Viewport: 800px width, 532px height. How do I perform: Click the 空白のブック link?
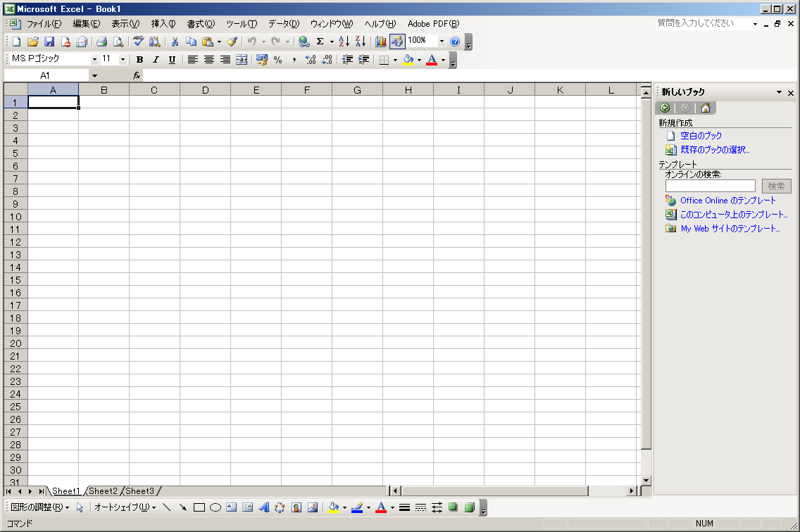[x=701, y=136]
